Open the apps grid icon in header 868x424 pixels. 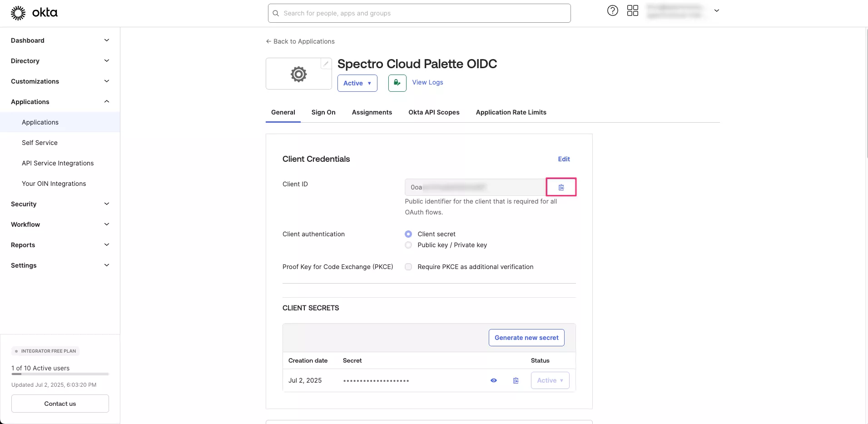[x=632, y=10]
